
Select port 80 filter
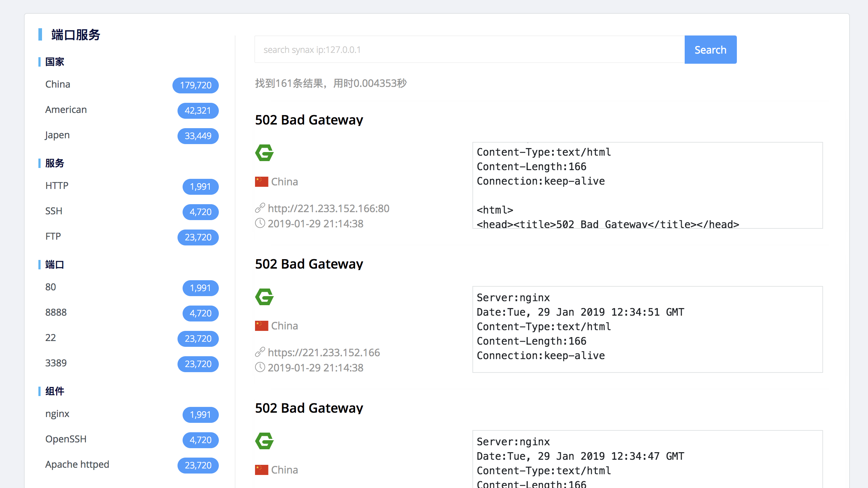point(50,287)
